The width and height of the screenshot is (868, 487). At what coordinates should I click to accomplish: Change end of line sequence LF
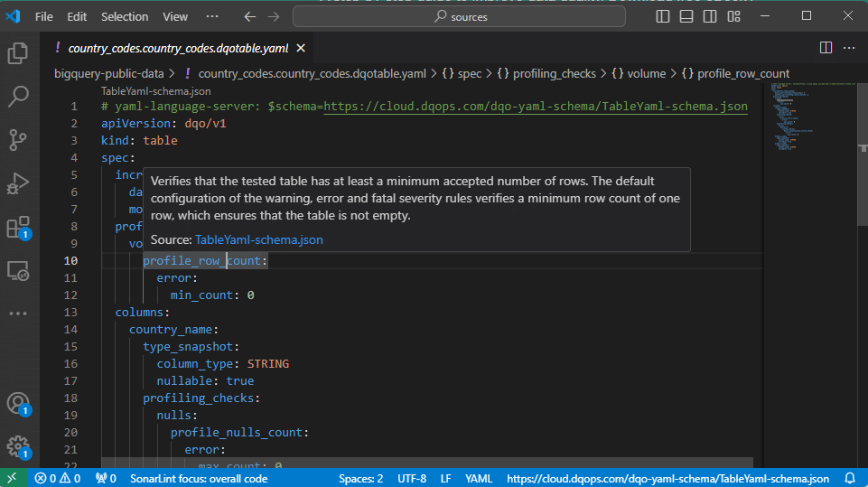click(445, 478)
